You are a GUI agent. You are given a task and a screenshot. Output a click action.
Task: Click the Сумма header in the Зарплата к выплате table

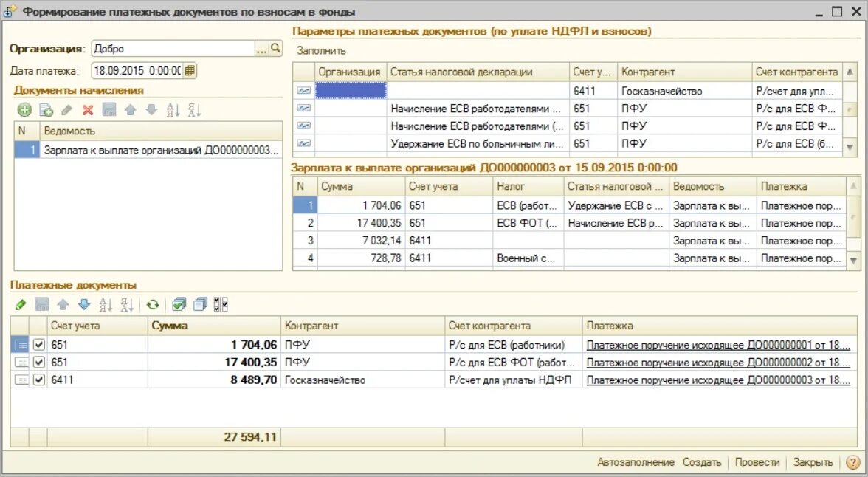click(x=361, y=187)
